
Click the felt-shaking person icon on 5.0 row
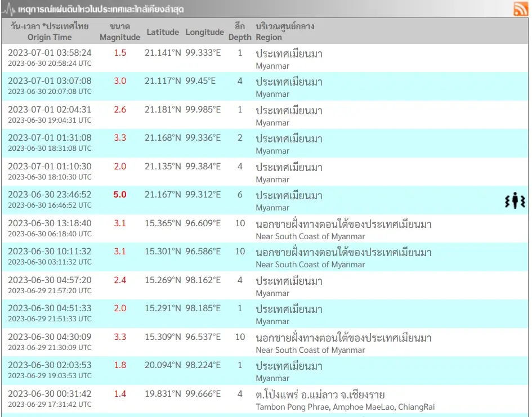515,200
